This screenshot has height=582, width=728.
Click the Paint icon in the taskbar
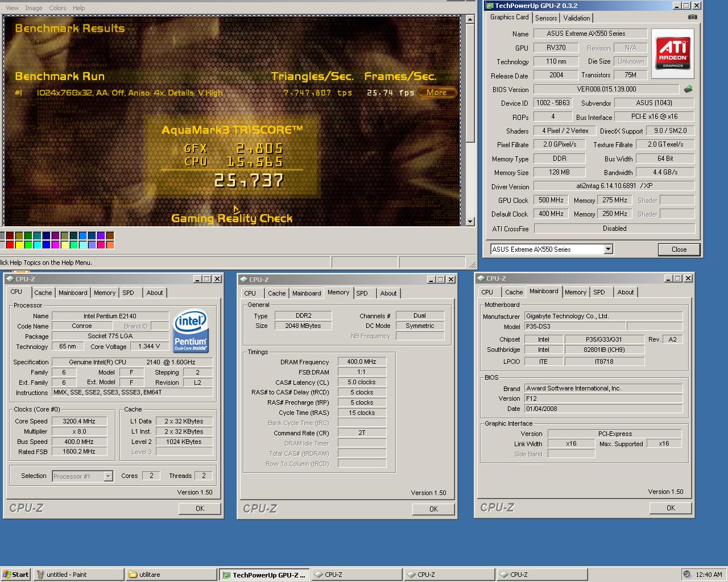point(40,575)
